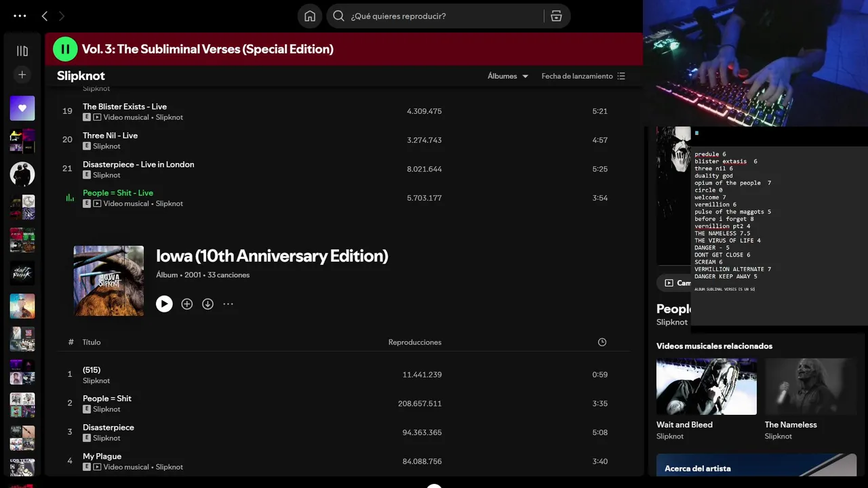Click 'THE NAMELESS 7.5' line in notes window
868x488 pixels.
pos(722,233)
